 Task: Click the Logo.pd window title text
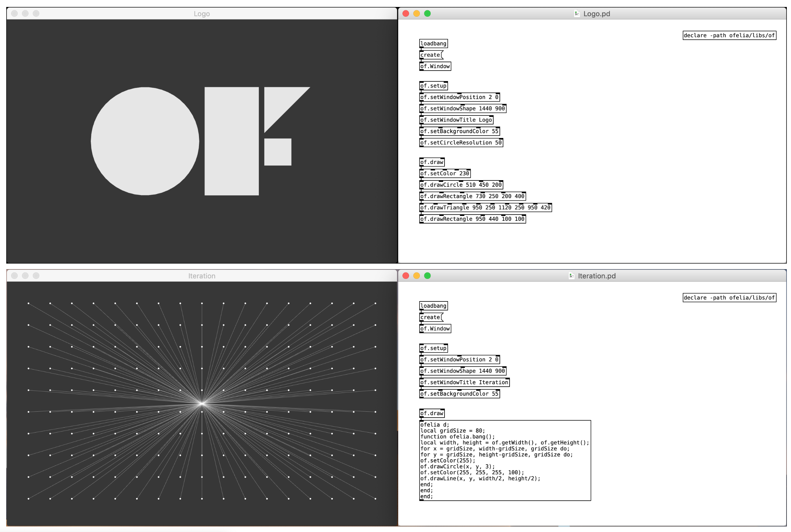click(x=597, y=14)
